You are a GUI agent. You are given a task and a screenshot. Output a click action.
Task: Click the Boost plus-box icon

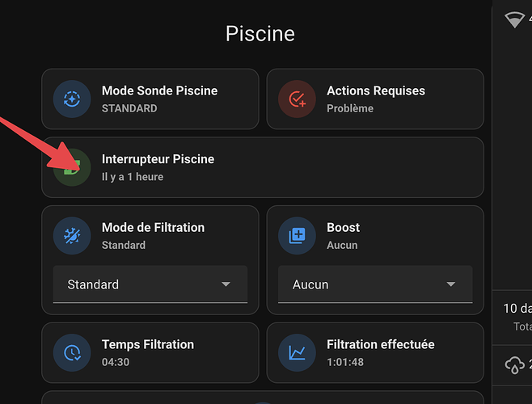click(x=297, y=236)
